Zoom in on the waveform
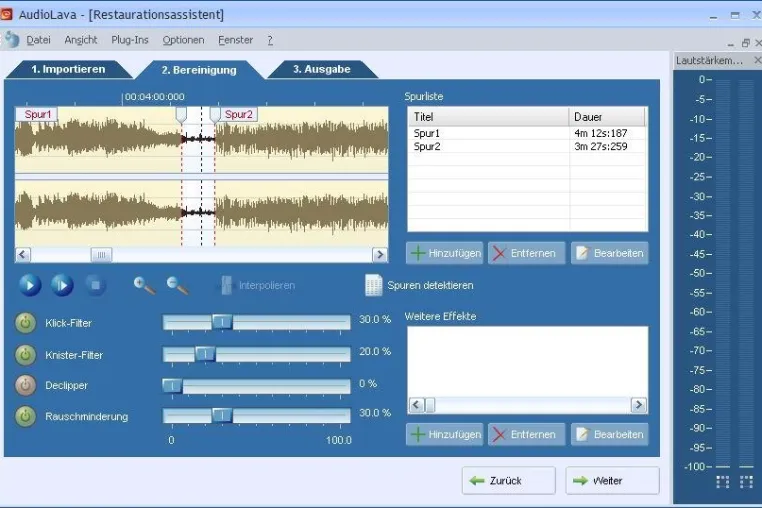 click(144, 285)
